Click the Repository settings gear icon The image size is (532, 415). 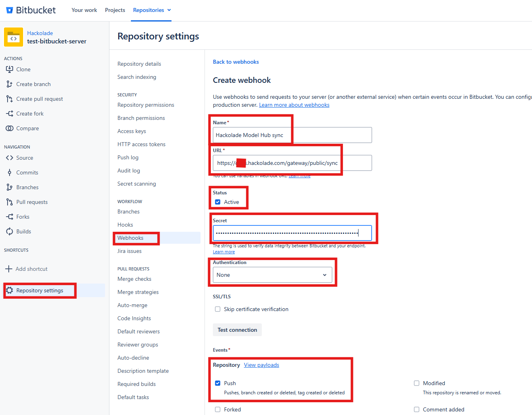(10, 290)
